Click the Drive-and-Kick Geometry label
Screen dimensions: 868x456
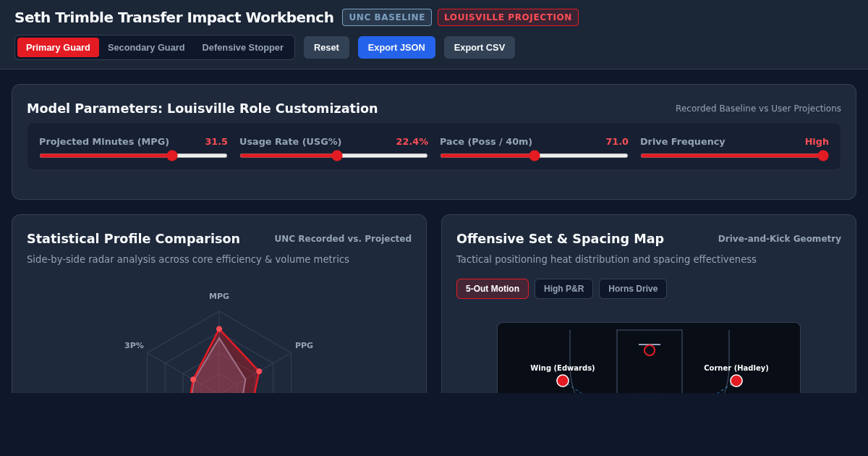point(780,239)
